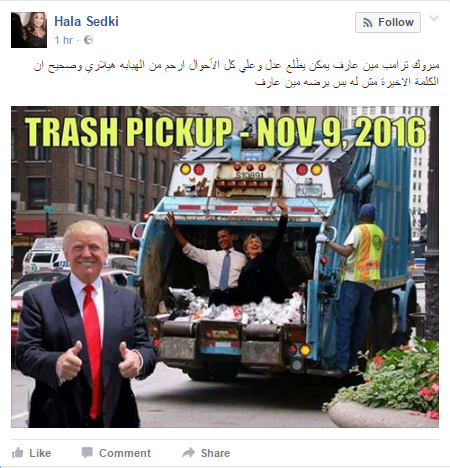Click the 1 hr post timestamp

[63, 40]
